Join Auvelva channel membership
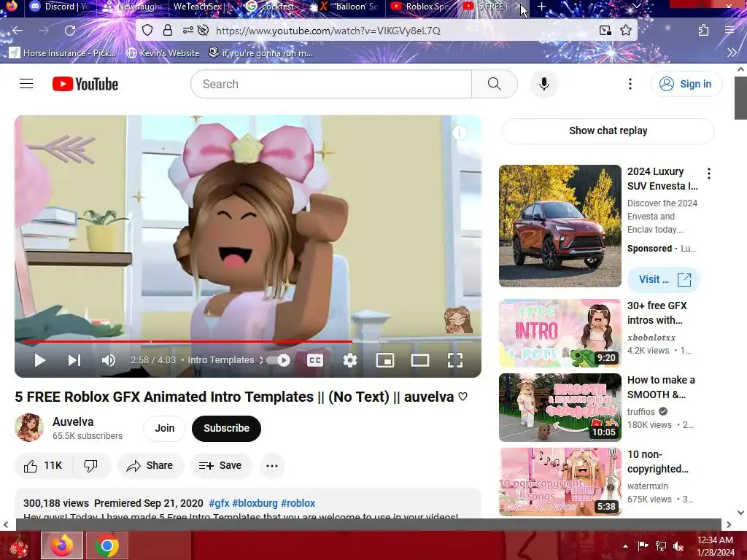747x560 pixels. [x=164, y=428]
